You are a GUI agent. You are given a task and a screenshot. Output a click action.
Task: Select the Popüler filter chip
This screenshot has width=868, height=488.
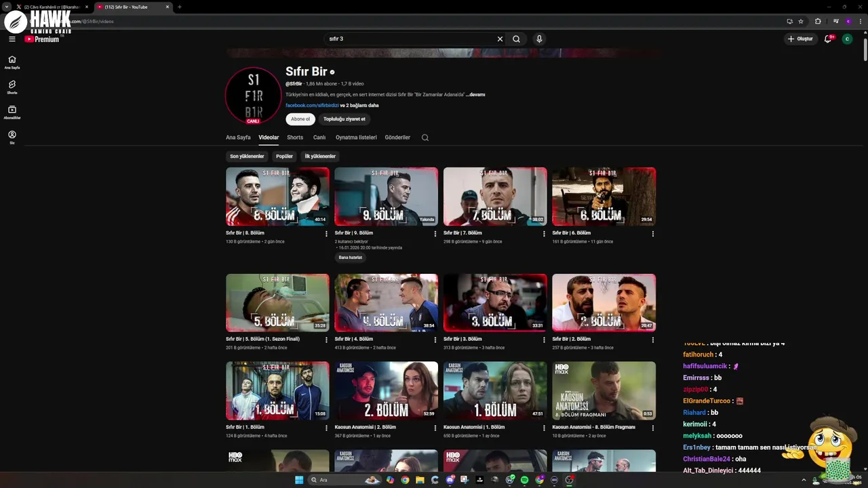click(x=284, y=156)
